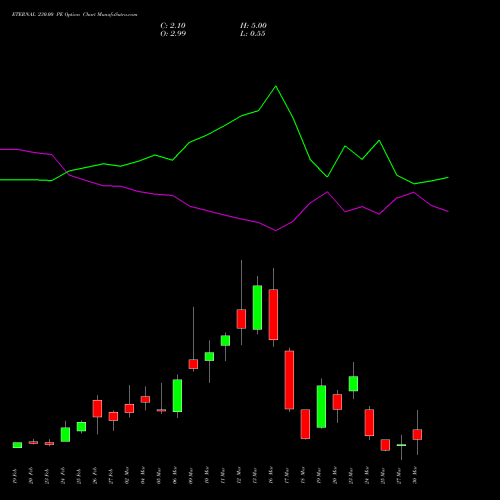
Task: Click the '24 Mar' date label
Action: pyautogui.click(x=367, y=476)
